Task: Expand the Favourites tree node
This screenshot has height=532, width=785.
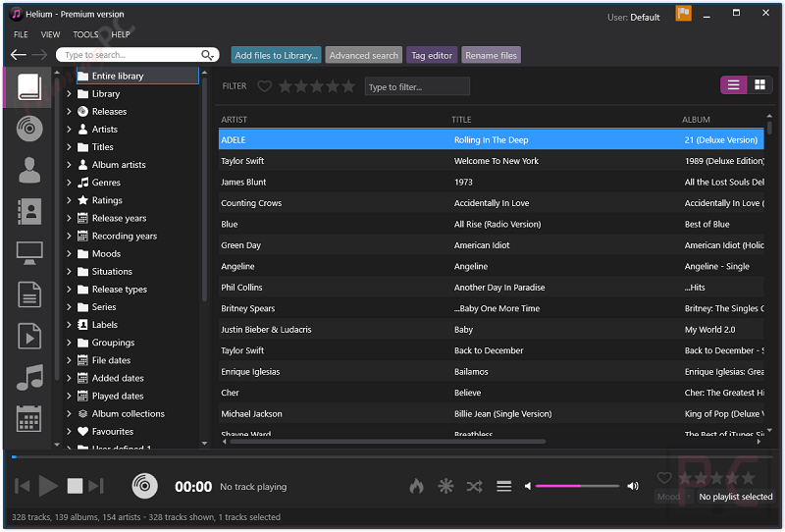Action: 69,431
